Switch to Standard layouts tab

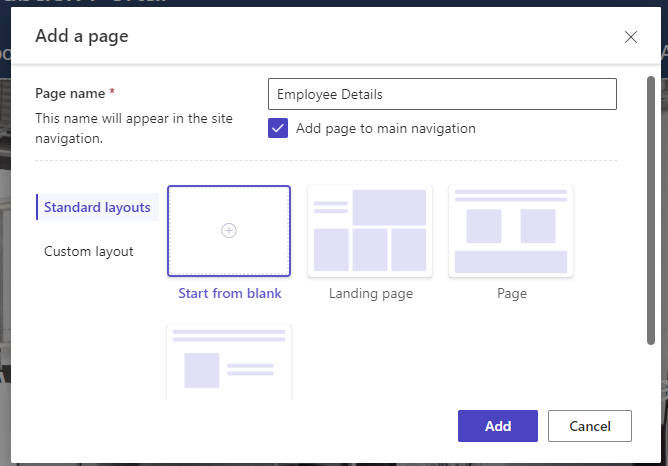pyautogui.click(x=98, y=207)
